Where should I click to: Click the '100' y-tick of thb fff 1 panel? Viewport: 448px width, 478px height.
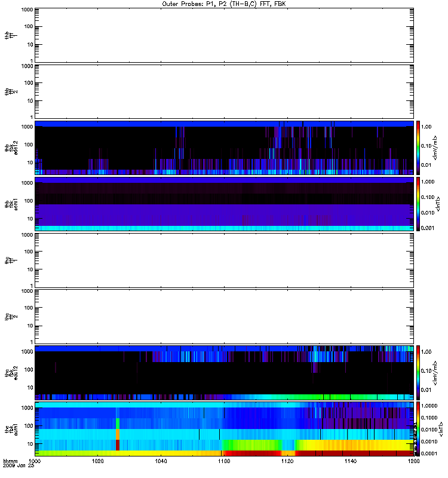[29, 26]
